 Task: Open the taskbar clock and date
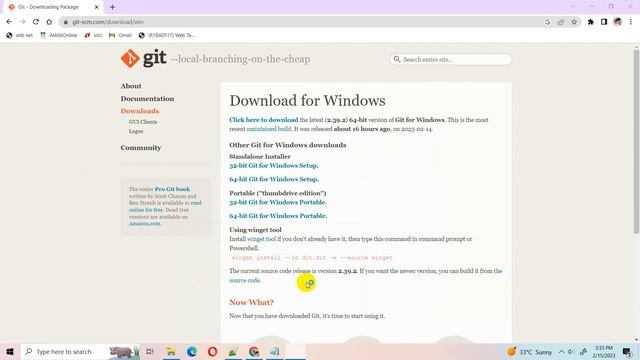tap(604, 352)
